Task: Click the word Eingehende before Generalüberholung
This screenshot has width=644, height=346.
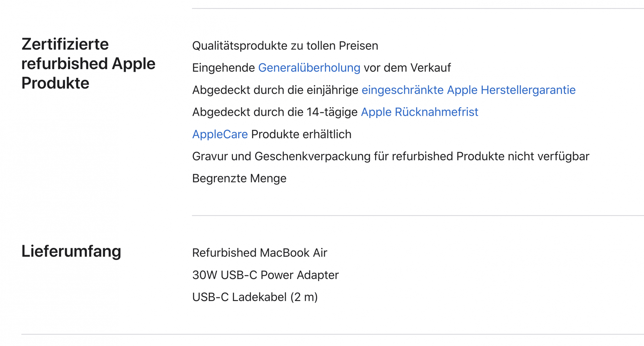Action: (223, 68)
